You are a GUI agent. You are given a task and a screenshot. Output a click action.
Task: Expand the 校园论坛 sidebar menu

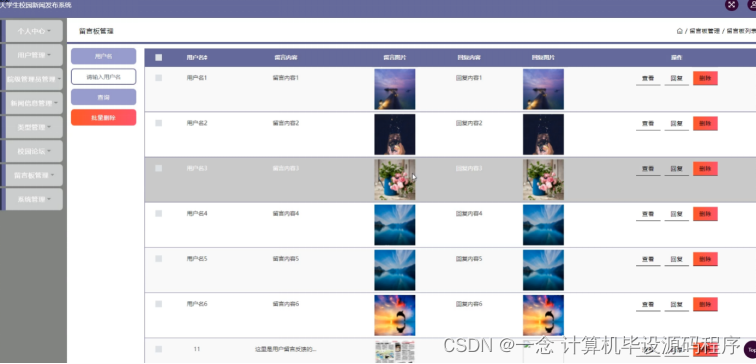pos(34,151)
